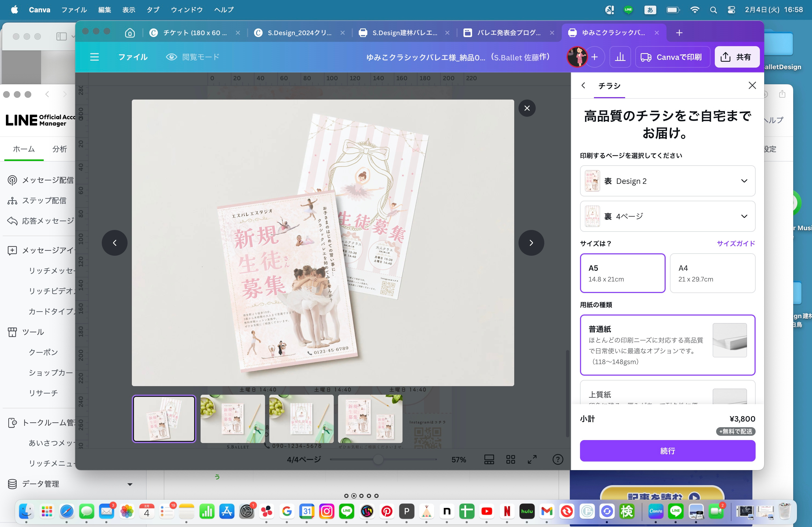This screenshot has width=812, height=527.
Task: Open Instagram from the Dock
Action: 327,511
